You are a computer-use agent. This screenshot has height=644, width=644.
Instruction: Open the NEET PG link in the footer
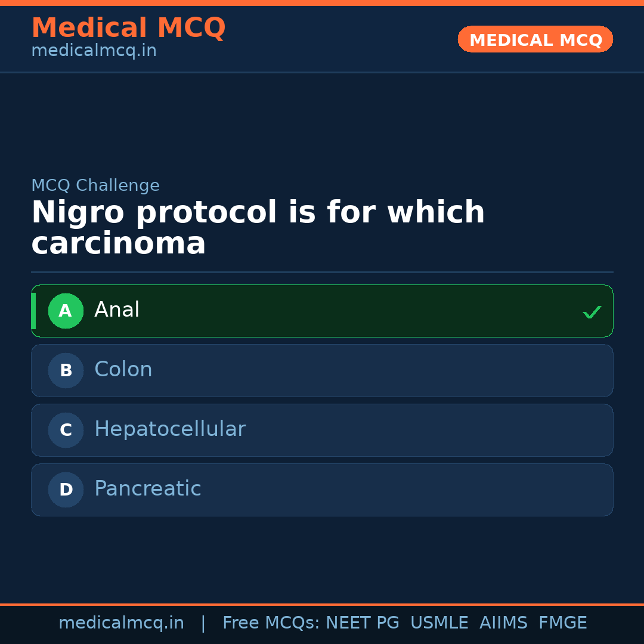[x=362, y=622]
